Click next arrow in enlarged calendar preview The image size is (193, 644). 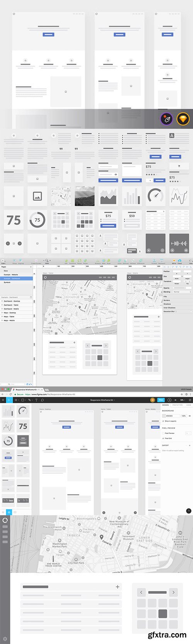173,592
